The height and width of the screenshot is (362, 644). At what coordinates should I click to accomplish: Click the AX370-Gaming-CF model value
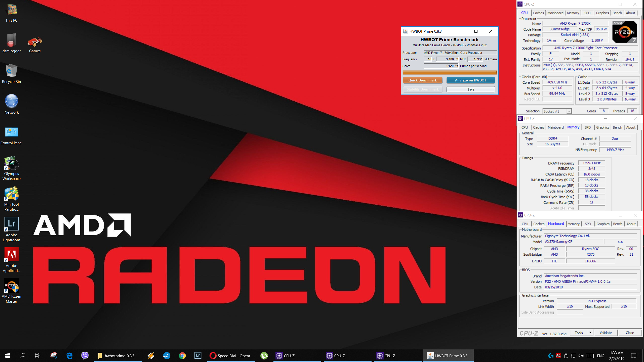574,242
